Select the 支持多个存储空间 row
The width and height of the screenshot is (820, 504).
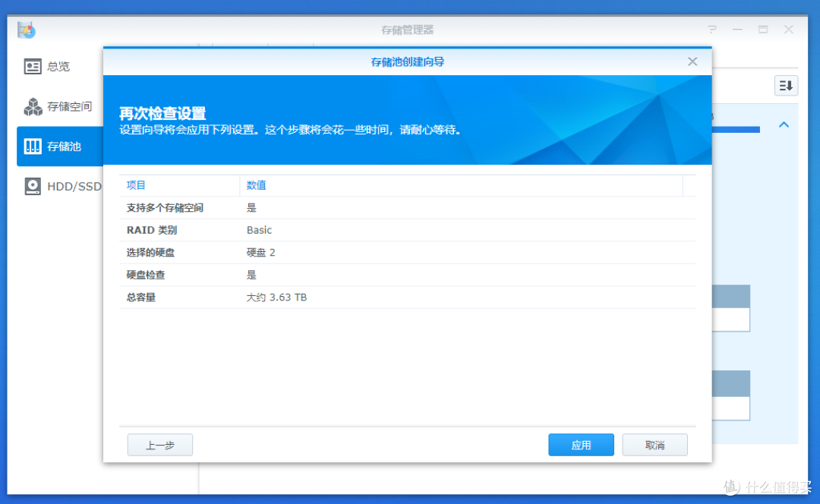click(407, 208)
